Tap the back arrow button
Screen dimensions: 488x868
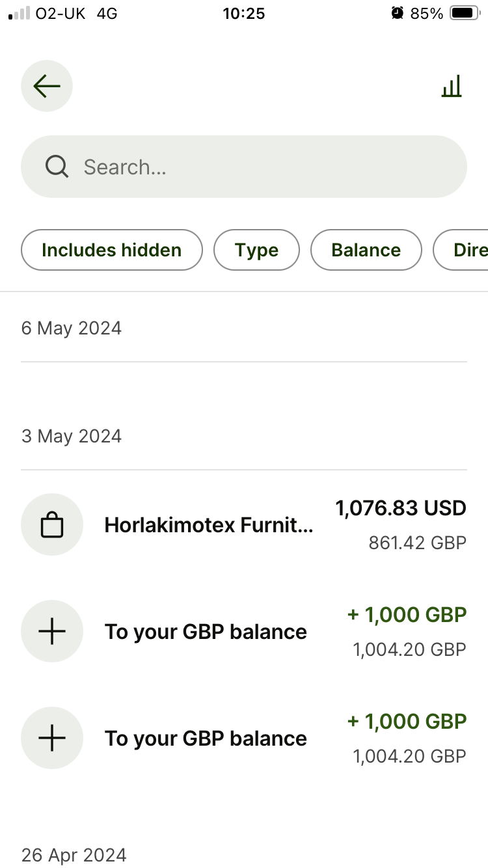coord(47,86)
